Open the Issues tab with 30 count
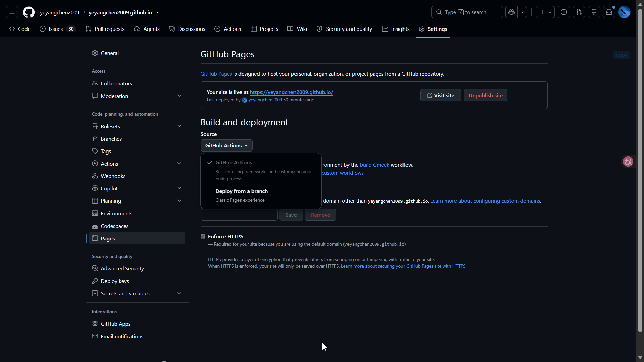Screen dimensions: 644x362 point(57,29)
